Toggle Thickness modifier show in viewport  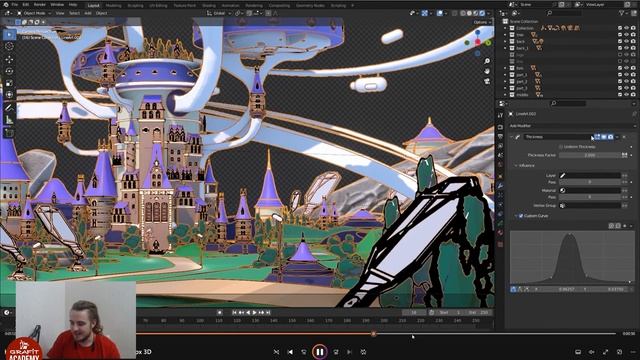pyautogui.click(x=604, y=137)
